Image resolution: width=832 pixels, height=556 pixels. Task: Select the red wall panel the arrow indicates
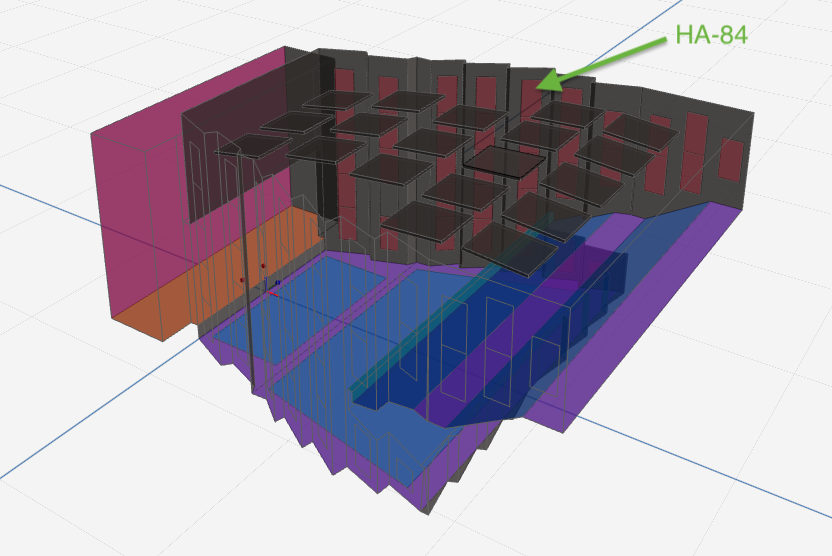531,98
